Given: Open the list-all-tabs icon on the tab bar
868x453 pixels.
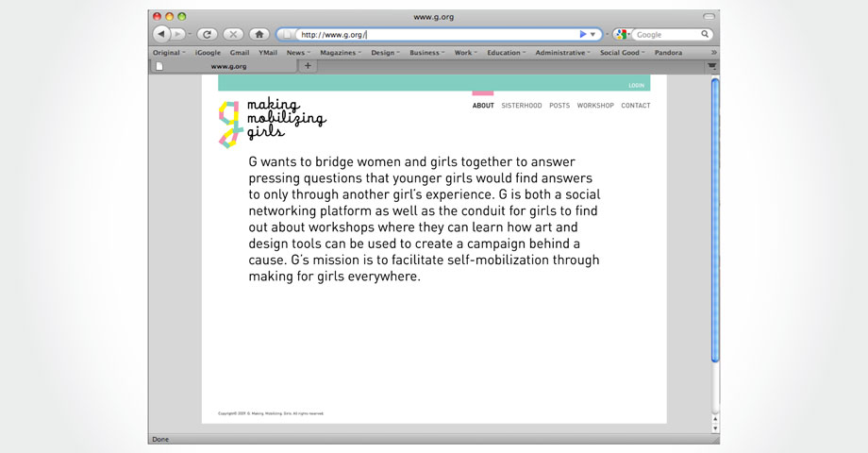Looking at the screenshot, I should click(712, 66).
